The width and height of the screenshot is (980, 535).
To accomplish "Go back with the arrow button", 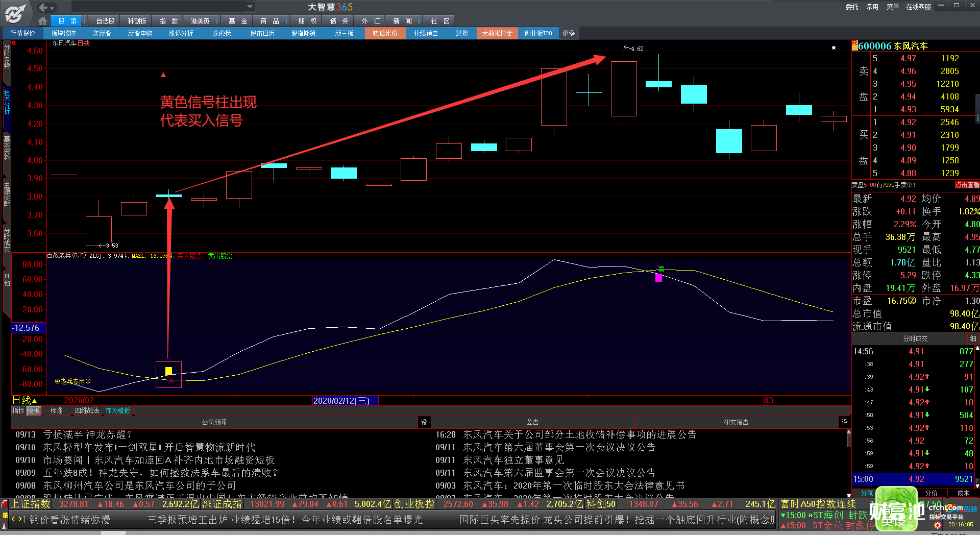I will click(x=43, y=7).
